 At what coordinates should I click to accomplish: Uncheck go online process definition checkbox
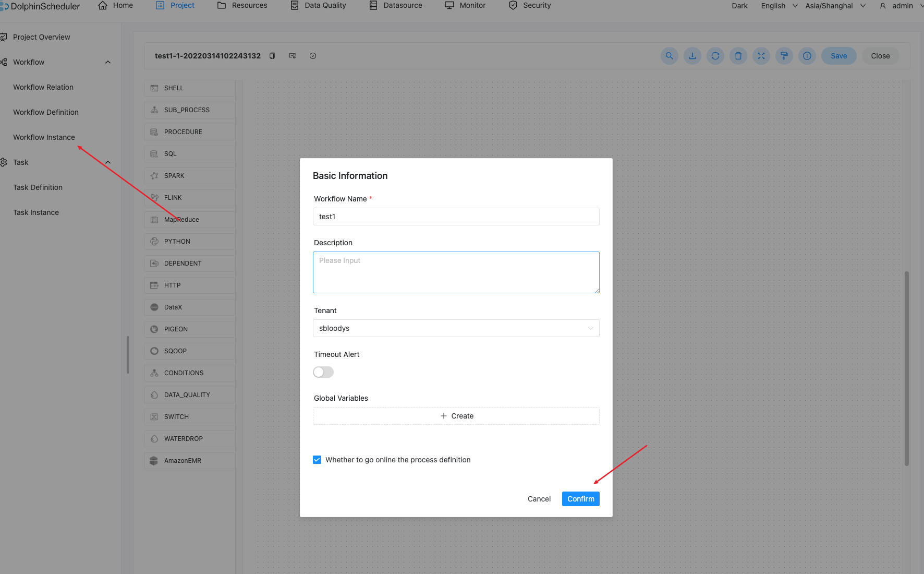(x=317, y=460)
